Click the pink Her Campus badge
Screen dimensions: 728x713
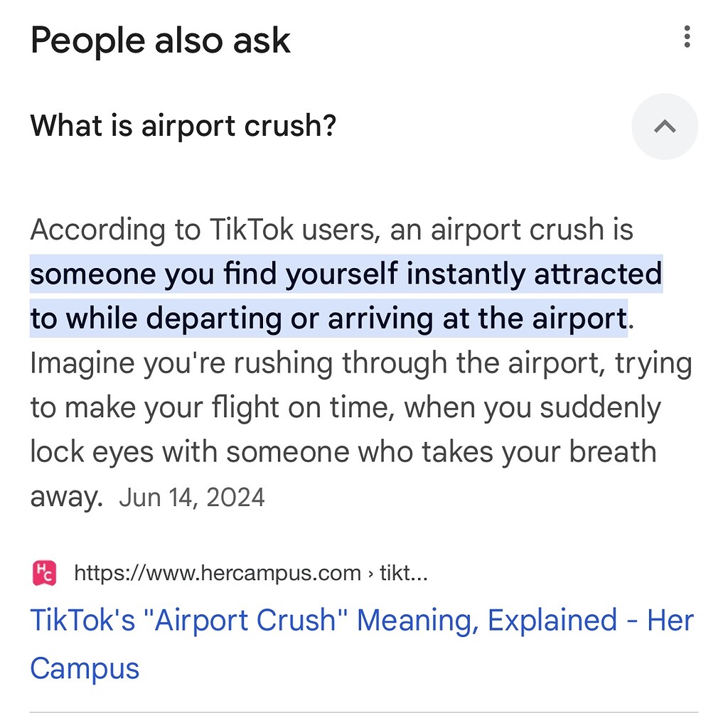tap(44, 572)
